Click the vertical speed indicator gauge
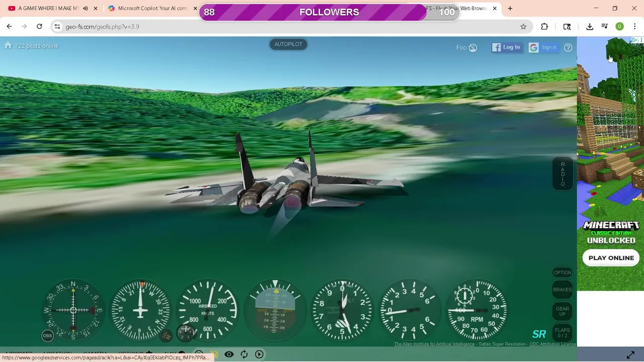This screenshot has height=362, width=644. tap(410, 310)
